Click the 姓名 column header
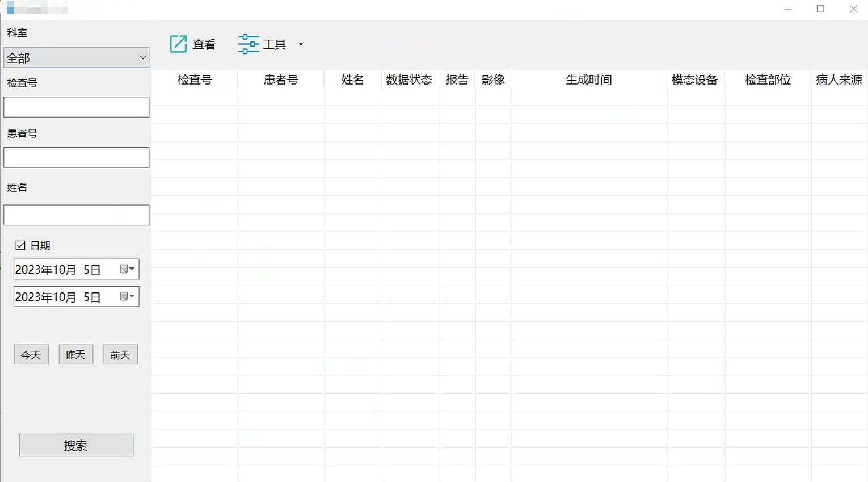Viewport: 868px width, 482px height. point(353,79)
